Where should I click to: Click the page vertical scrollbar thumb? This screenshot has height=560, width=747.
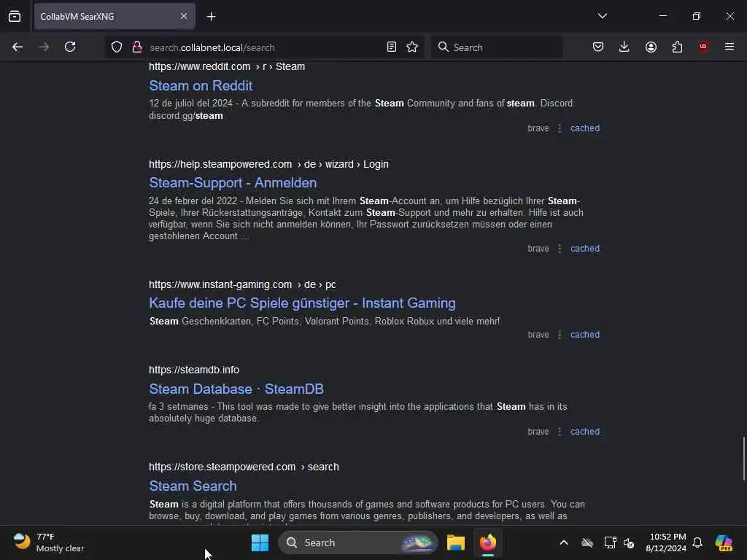pos(743,459)
